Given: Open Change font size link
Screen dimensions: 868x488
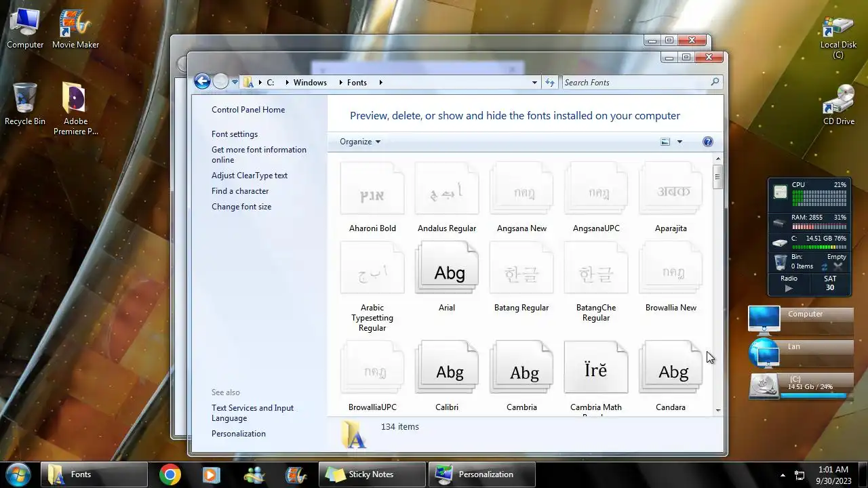Looking at the screenshot, I should [241, 207].
